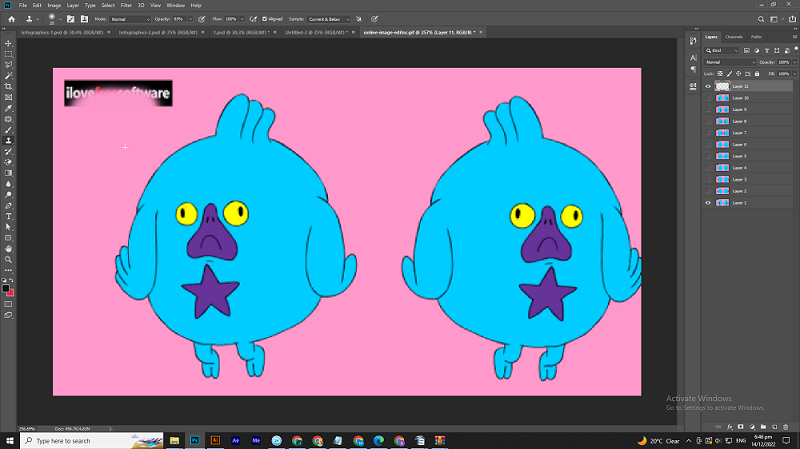800x449 pixels.
Task: Toggle the Aligned checkbox
Action: pyautogui.click(x=264, y=19)
